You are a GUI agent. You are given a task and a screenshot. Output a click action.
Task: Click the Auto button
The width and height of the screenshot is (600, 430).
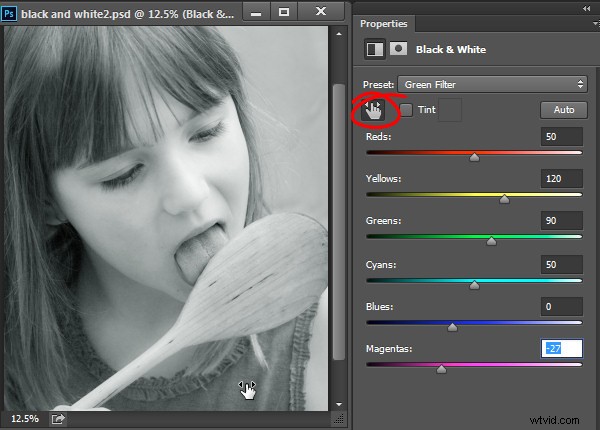tap(564, 110)
